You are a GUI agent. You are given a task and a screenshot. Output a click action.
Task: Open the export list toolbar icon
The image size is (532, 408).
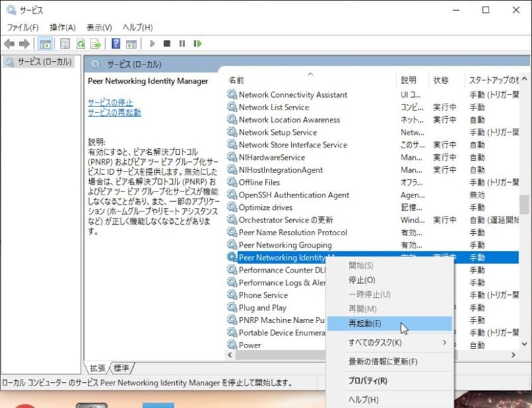pos(96,44)
